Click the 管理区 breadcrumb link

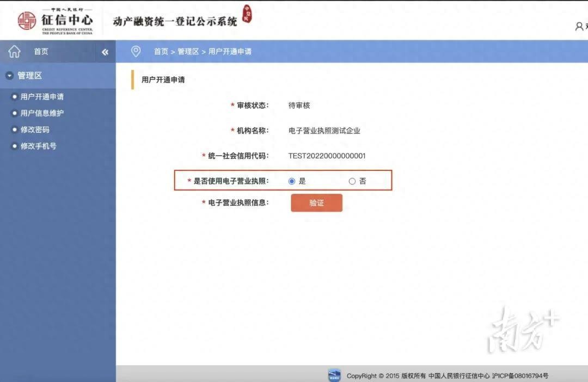pos(188,52)
